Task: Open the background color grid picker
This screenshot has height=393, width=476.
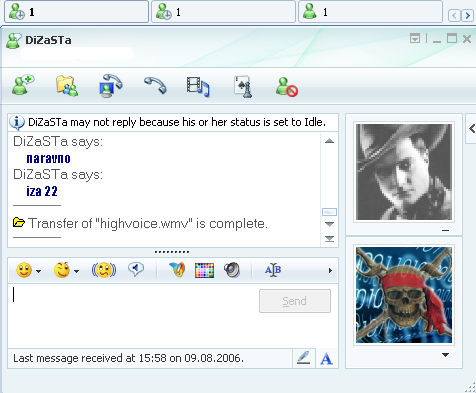Action: pyautogui.click(x=204, y=270)
